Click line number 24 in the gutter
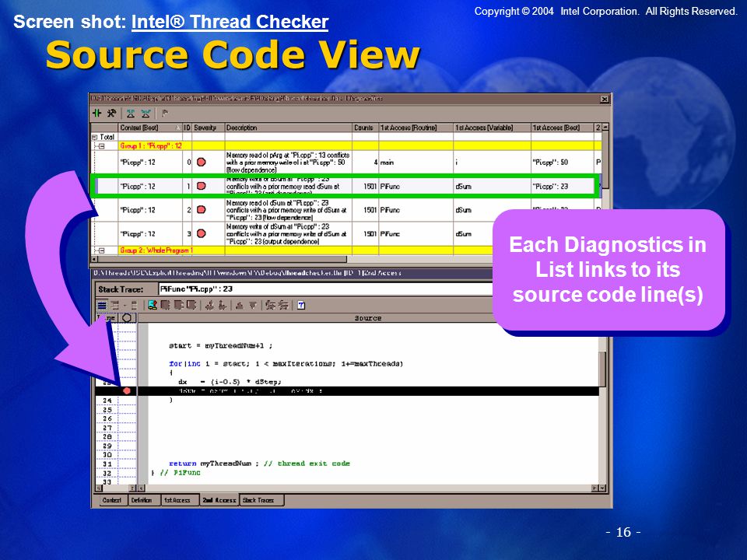 pos(107,401)
